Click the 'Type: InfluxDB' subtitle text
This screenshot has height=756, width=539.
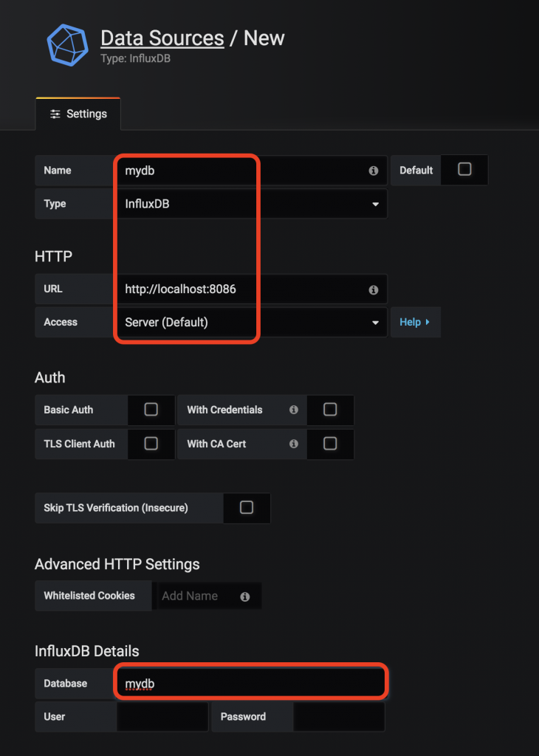coord(135,58)
